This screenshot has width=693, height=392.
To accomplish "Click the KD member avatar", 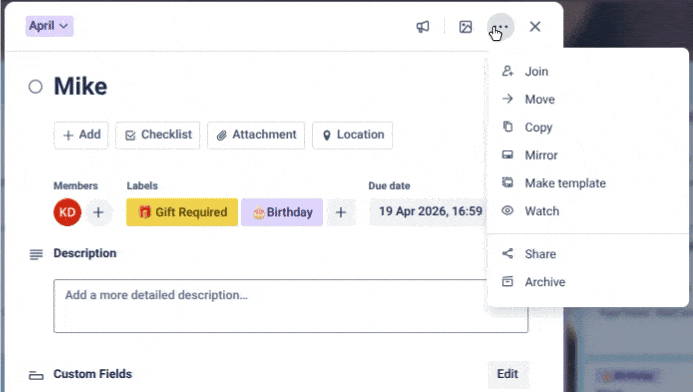I will coord(67,212).
